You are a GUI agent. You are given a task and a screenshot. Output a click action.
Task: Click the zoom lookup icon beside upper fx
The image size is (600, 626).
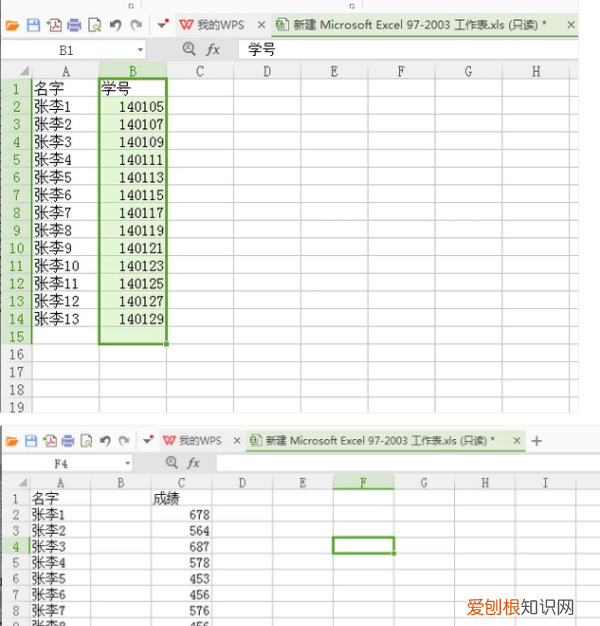(x=189, y=49)
